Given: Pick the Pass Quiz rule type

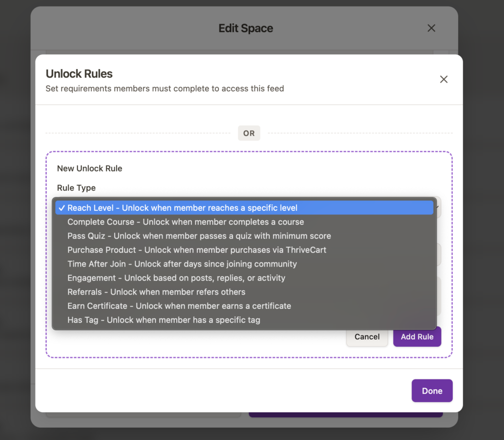Looking at the screenshot, I should click(x=199, y=236).
